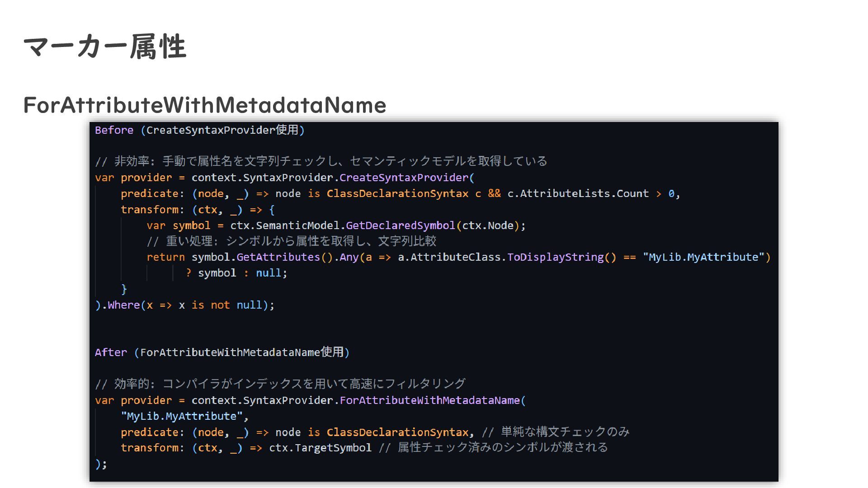Click the 重い処理 comment line
This screenshot has height=488, width=868.
tap(292, 241)
